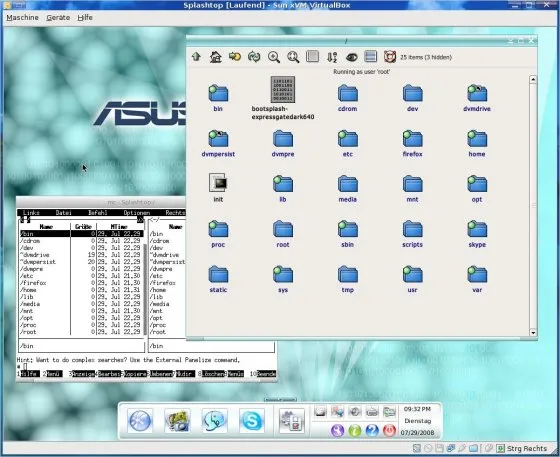Click the green info dock icon

(355, 430)
